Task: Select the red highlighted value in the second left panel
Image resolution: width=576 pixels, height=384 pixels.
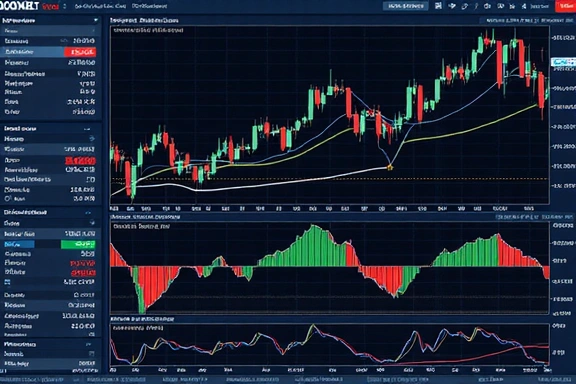Action: [80, 160]
